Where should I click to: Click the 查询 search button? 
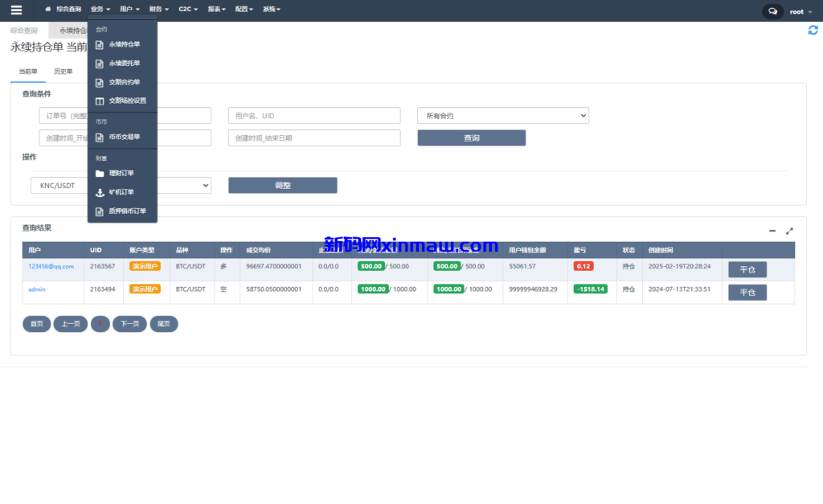(471, 137)
